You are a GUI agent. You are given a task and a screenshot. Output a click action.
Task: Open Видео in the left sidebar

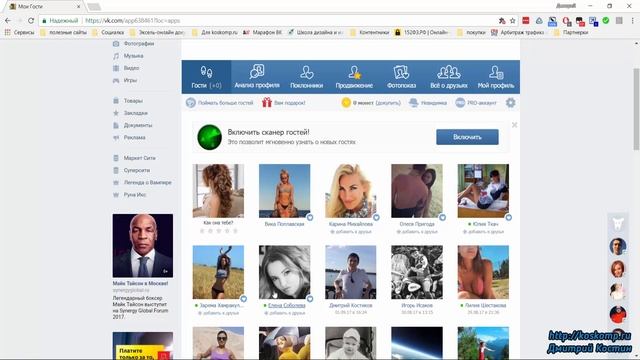tap(126, 68)
